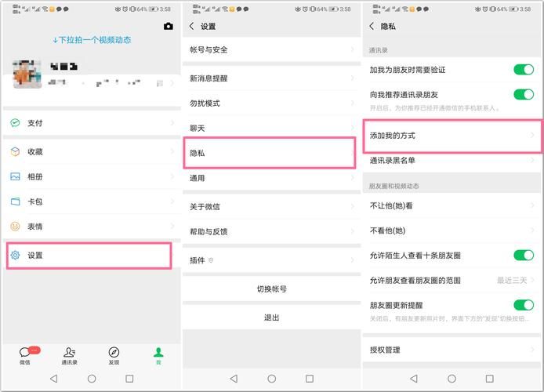Expand 允许朋友查看朋友圈的范围 最近三天 value

[512, 281]
